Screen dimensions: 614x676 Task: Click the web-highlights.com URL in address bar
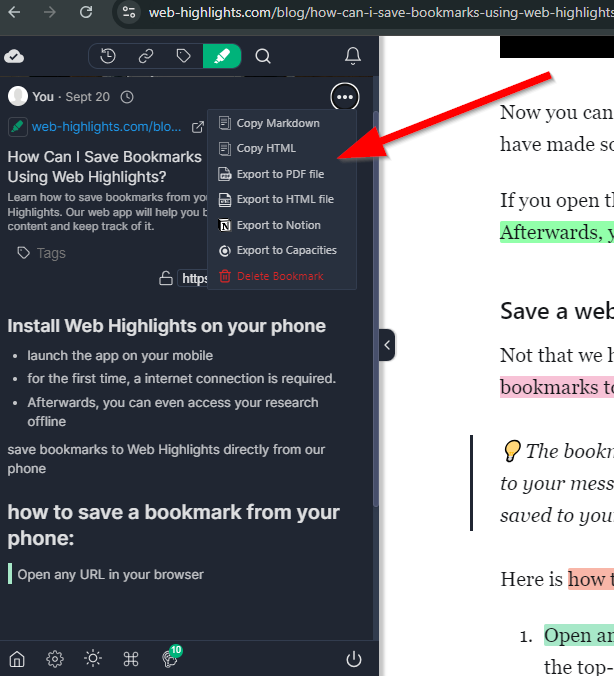click(x=381, y=13)
